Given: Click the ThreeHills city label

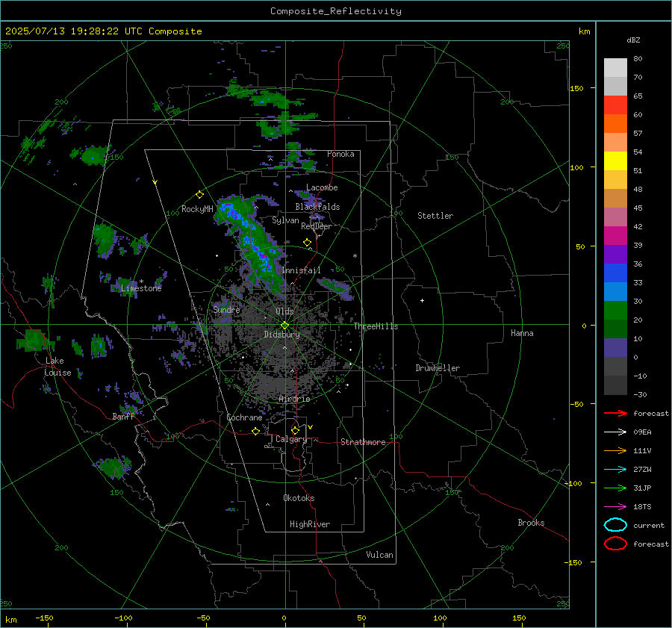Looking at the screenshot, I should click(x=376, y=326).
